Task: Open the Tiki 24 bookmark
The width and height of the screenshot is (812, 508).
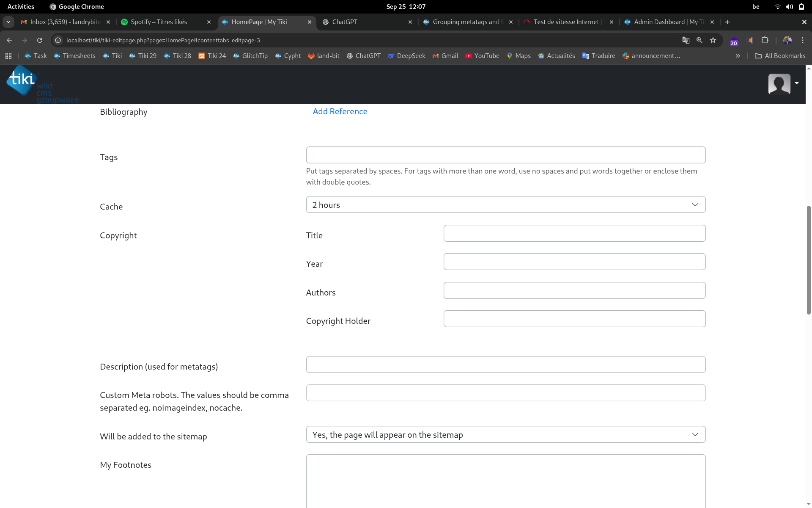Action: coord(212,56)
